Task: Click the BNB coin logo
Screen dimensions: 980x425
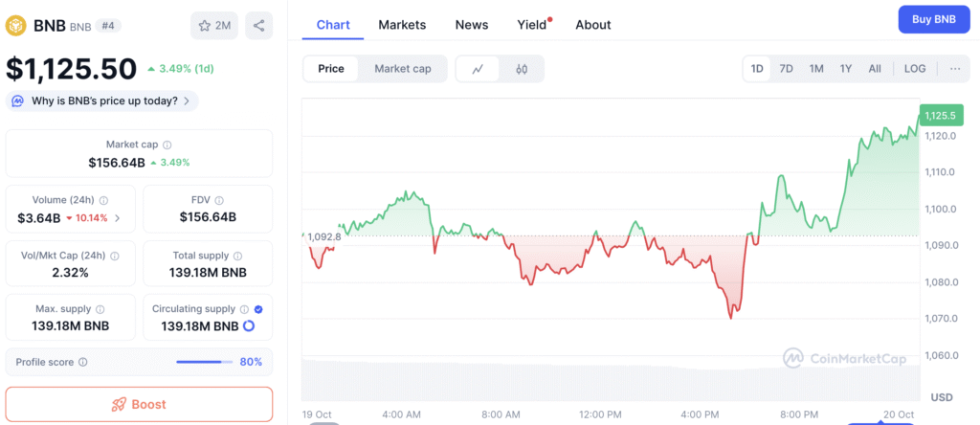Action: pos(18,26)
